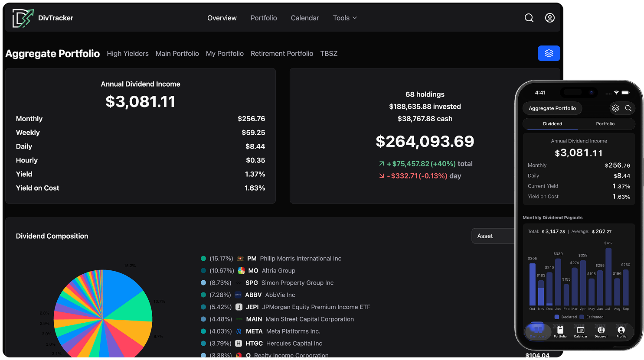This screenshot has width=644, height=360.
Task: Tap the search icon on the phone screen
Action: click(628, 108)
